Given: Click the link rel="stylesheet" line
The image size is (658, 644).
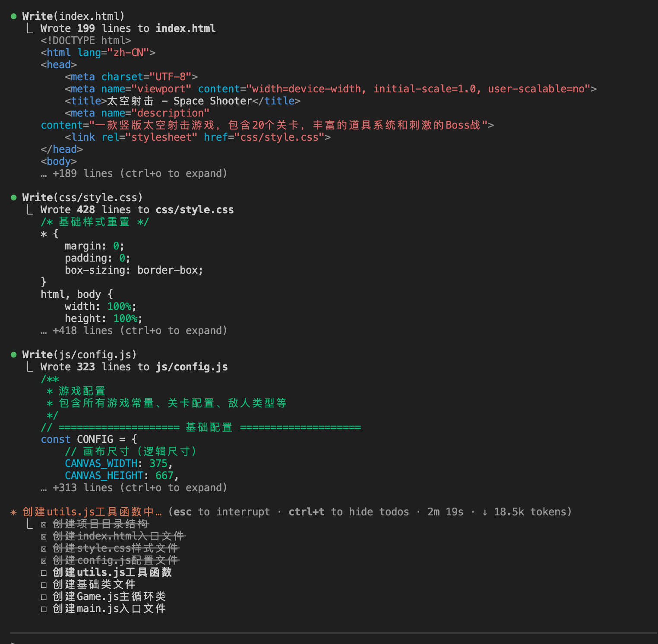Looking at the screenshot, I should click(x=198, y=137).
